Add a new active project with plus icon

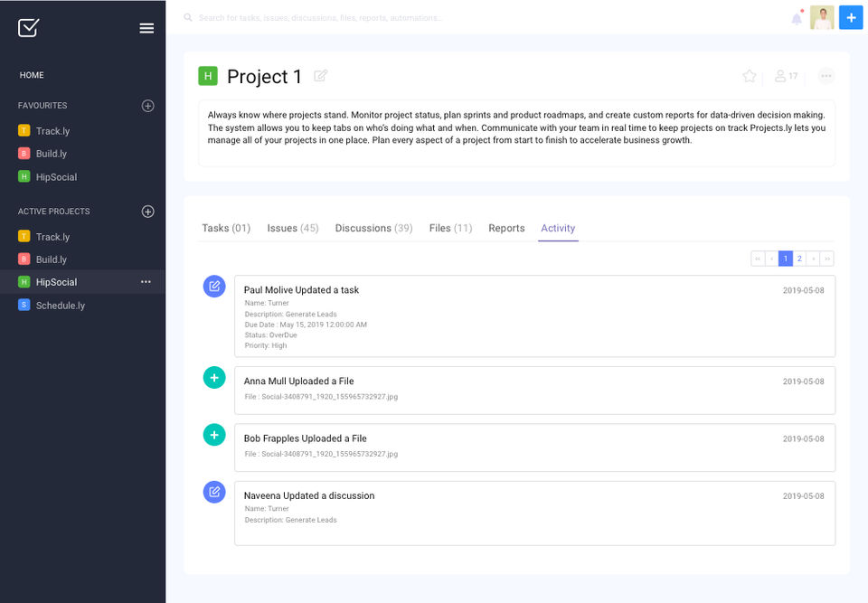click(148, 212)
